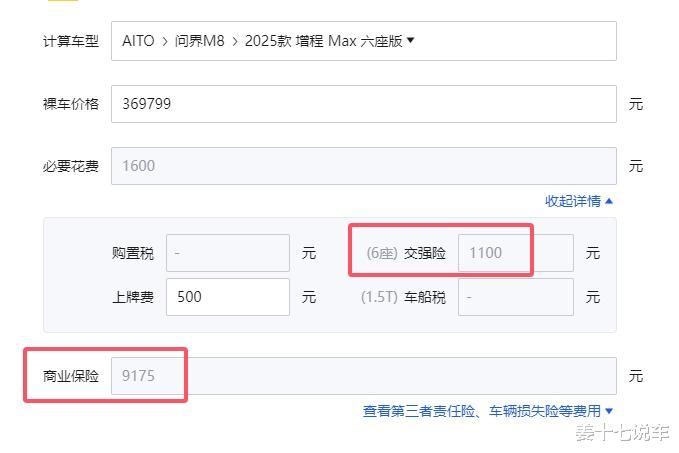The height and width of the screenshot is (453, 679).
Task: Collapse details via 收起详情 link
Action: tap(572, 201)
